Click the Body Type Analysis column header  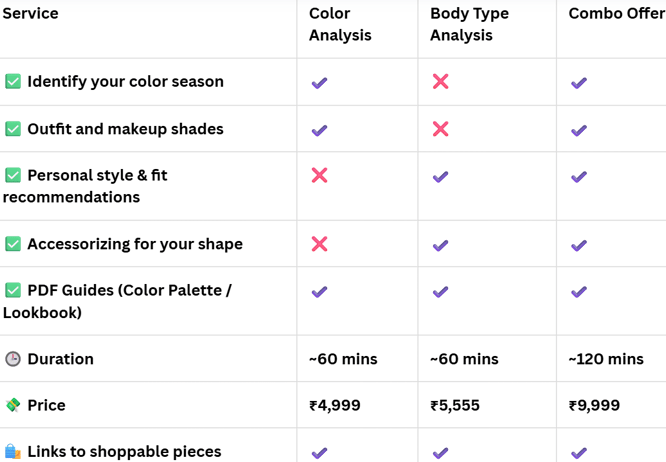469,24
